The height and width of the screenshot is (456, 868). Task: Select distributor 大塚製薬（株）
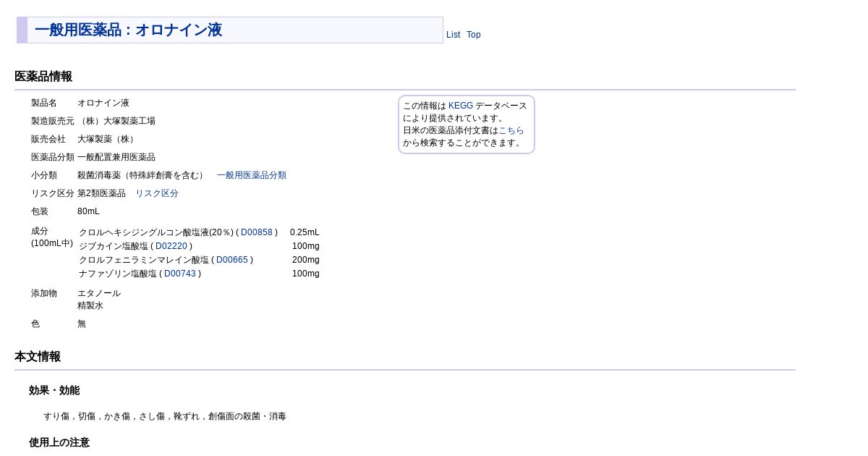tap(108, 139)
